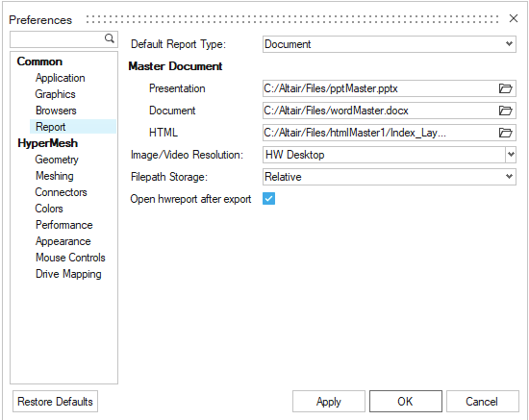
Task: Click into the preferences search field
Action: tap(58, 39)
